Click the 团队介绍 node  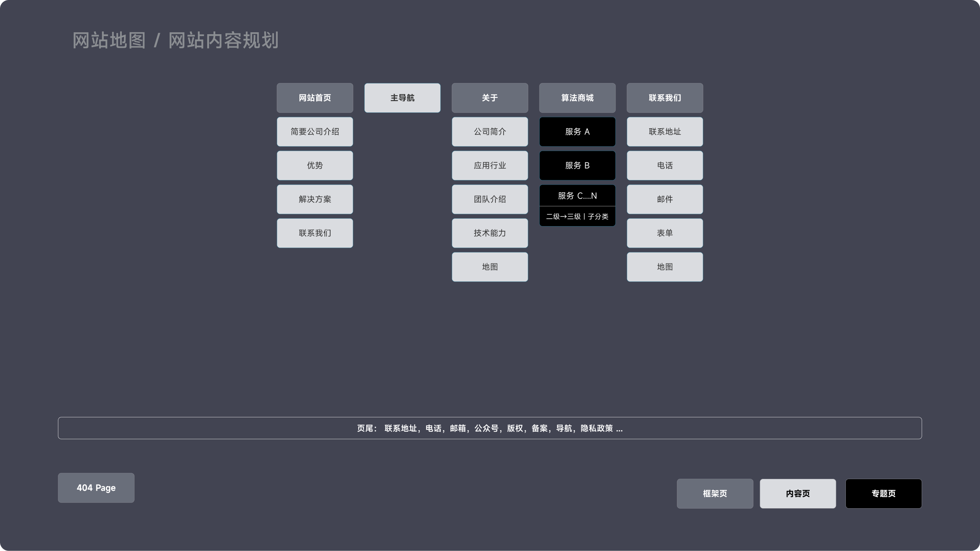490,199
